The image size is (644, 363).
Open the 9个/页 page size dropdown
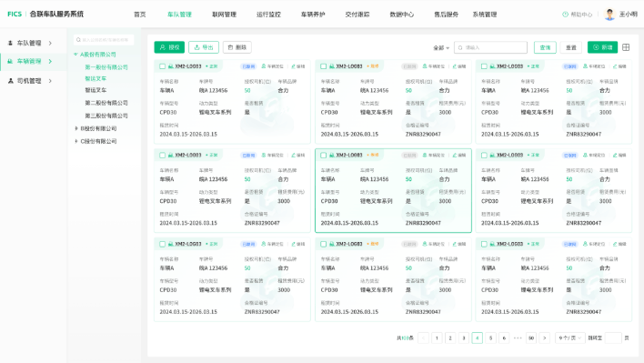tap(569, 338)
